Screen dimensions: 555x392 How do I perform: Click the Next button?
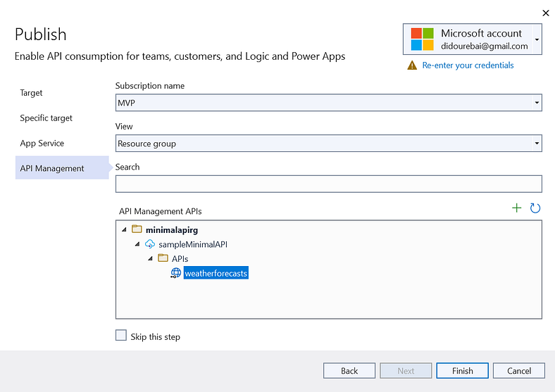click(x=406, y=370)
